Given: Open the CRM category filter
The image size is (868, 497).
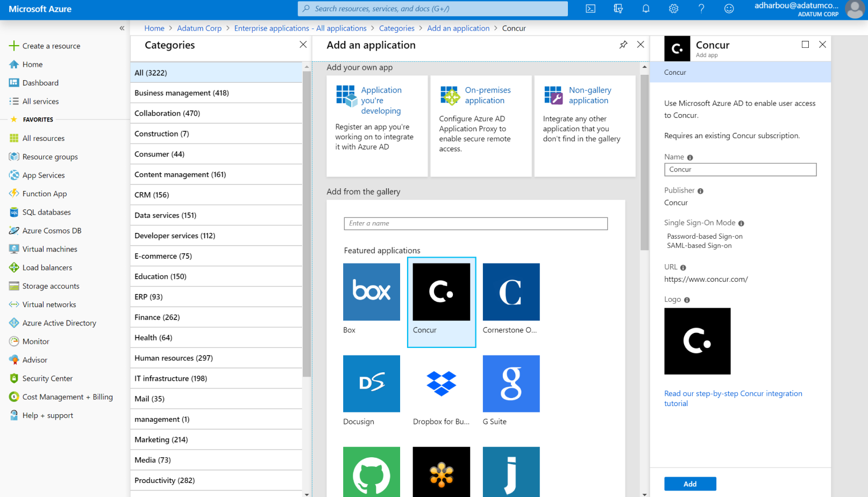Looking at the screenshot, I should [x=152, y=195].
